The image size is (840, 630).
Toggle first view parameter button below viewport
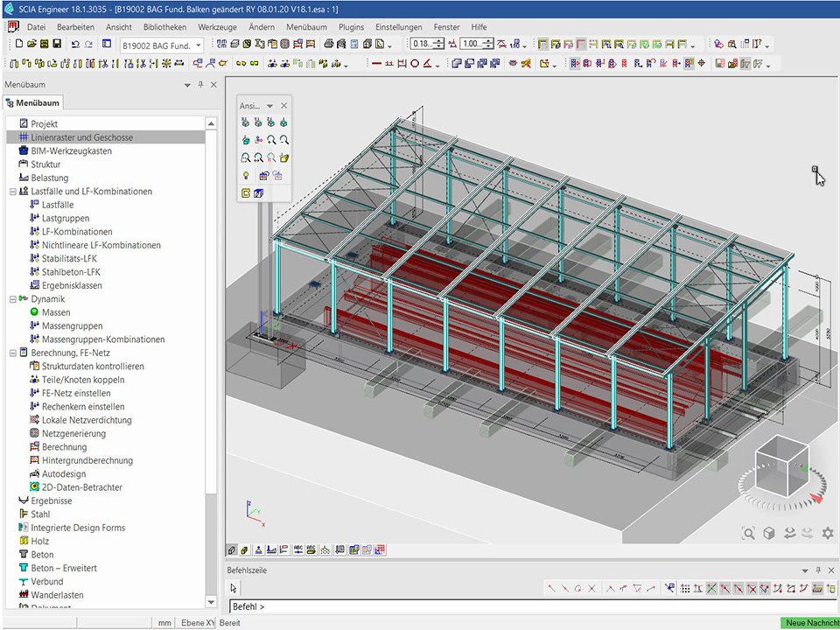pos(232,549)
